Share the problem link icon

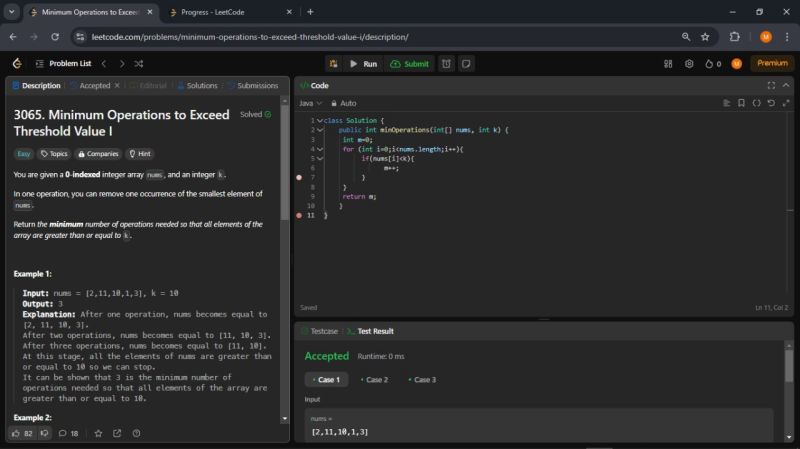coord(117,433)
